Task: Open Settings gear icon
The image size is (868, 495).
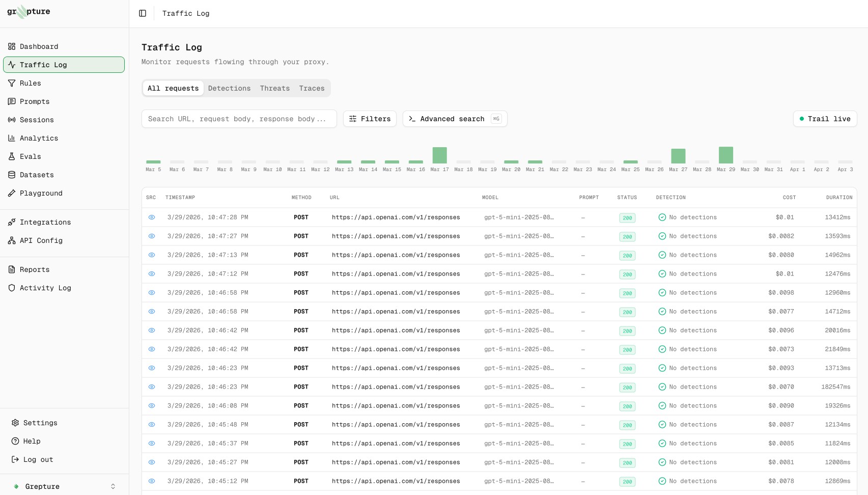Action: point(15,423)
